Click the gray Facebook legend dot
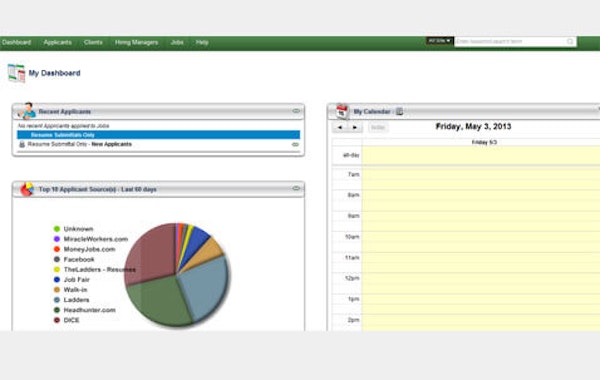 tap(57, 259)
